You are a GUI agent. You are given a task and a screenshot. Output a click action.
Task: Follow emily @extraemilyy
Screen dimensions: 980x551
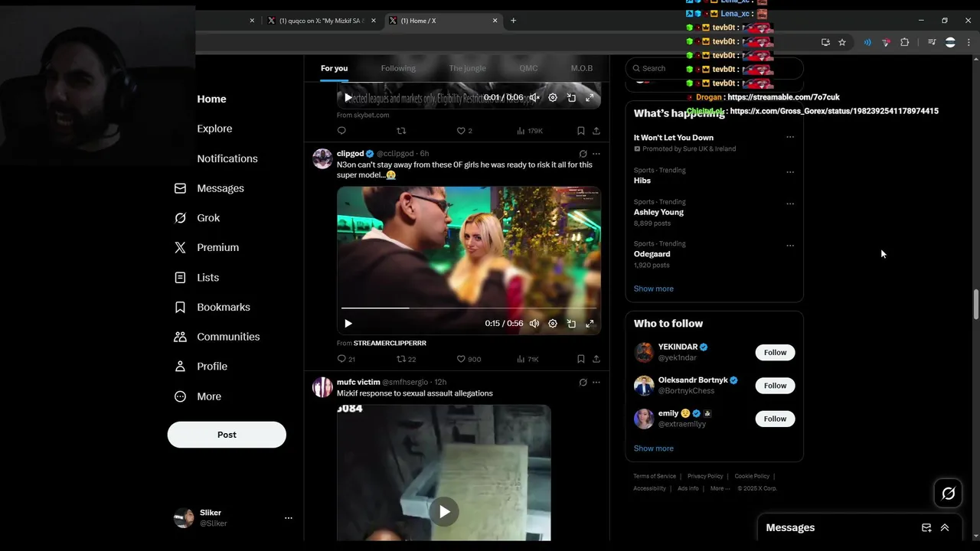click(x=775, y=419)
